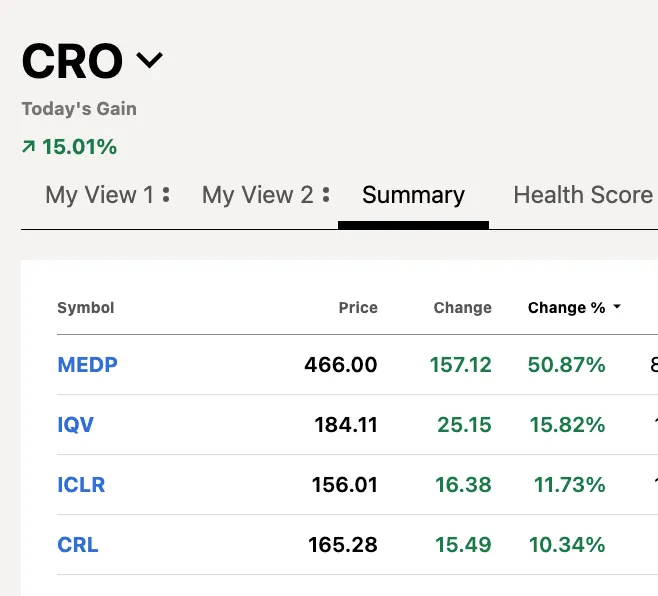Click the 15.01% Today's Gain value
This screenshot has width=658, height=596.
[79, 147]
